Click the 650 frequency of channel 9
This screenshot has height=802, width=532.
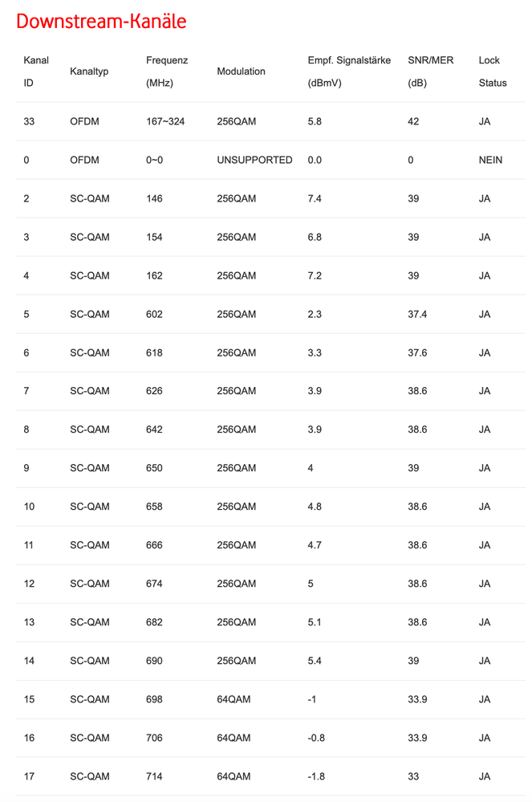pos(154,468)
